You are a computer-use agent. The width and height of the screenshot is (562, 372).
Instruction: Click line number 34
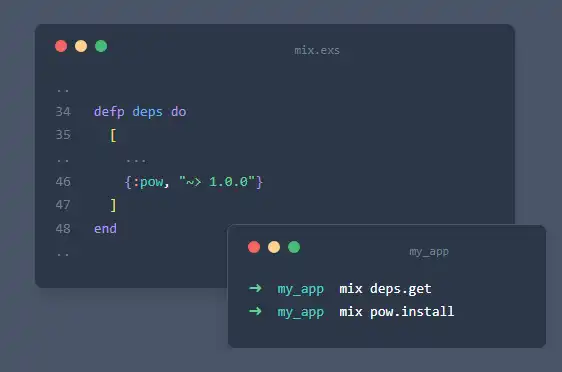pyautogui.click(x=63, y=111)
